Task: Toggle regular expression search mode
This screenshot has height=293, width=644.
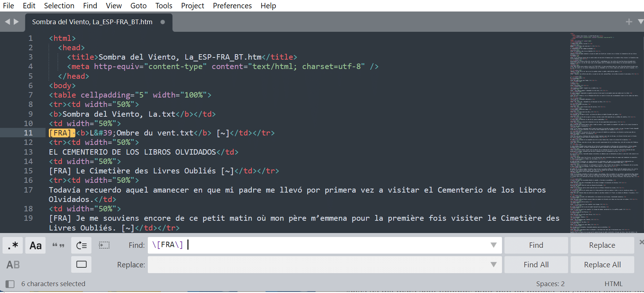Action: 13,245
